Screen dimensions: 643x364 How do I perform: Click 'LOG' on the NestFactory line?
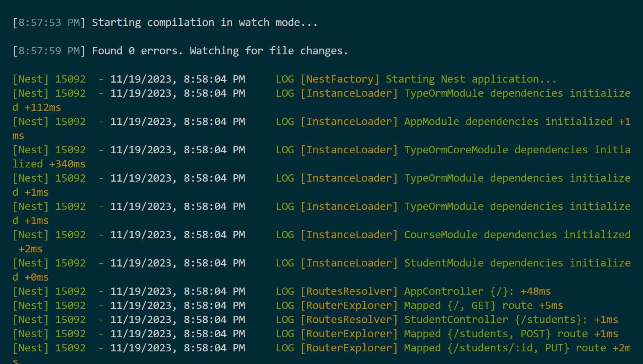click(285, 79)
